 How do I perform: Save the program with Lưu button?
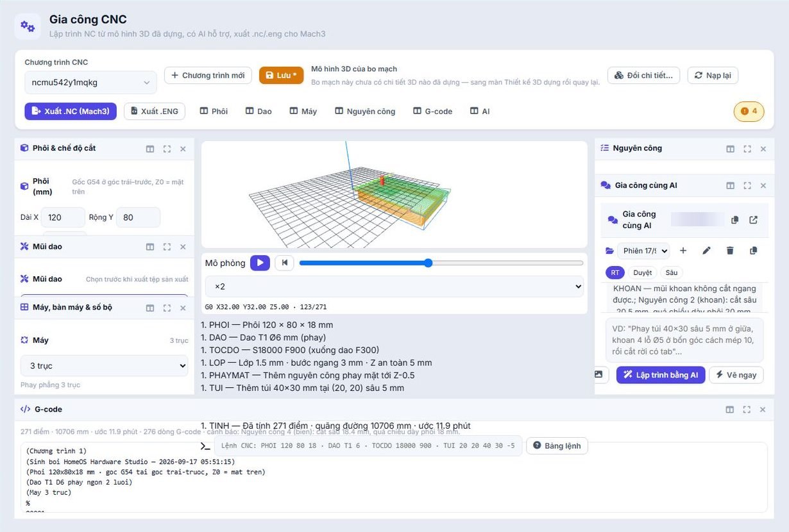281,76
